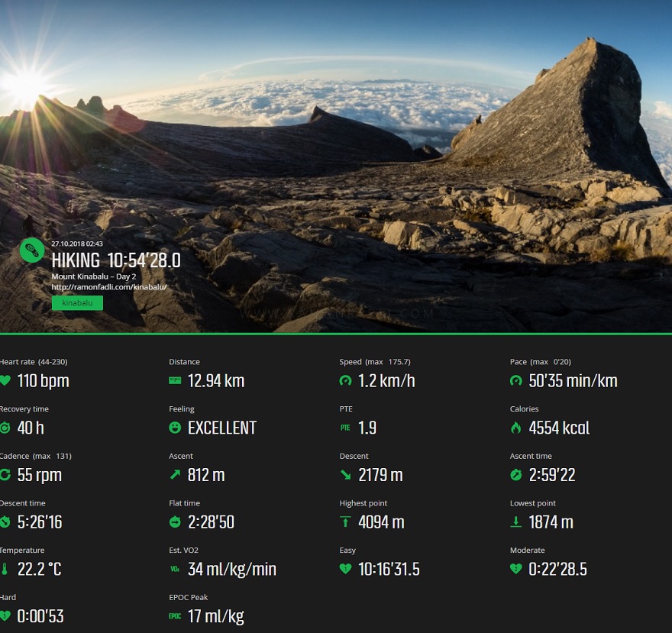Click the speedometer icon beside 1.2 km/h
672x633 pixels.
click(345, 380)
